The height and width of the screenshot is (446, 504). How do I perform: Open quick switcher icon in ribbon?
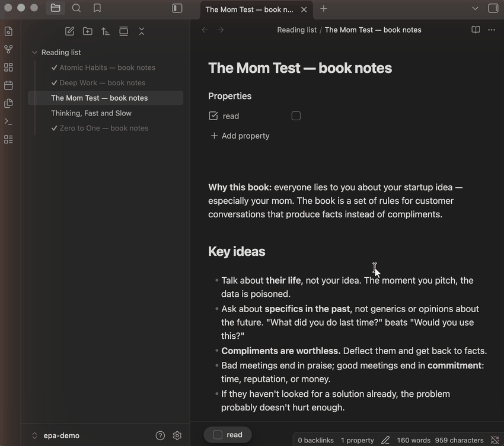[x=9, y=31]
